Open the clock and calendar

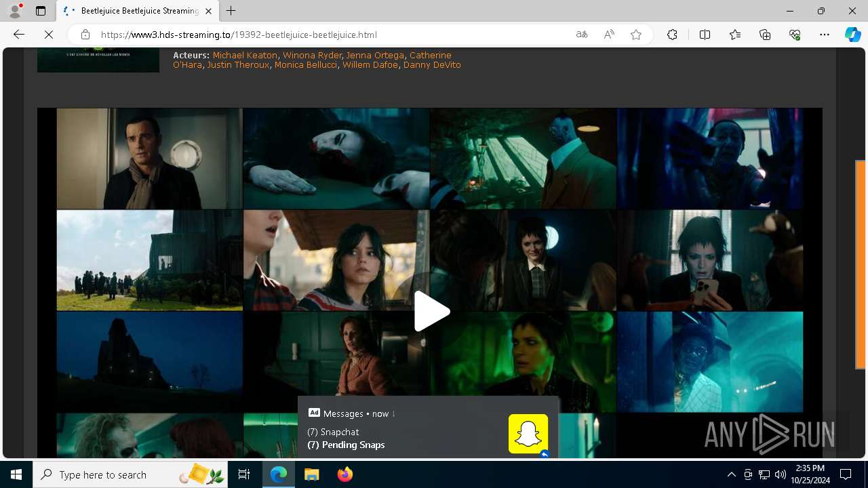point(810,474)
